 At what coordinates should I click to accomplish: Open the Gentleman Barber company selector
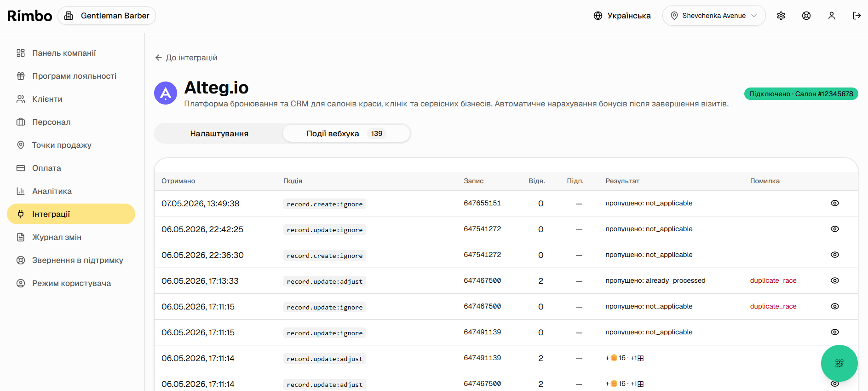point(107,16)
